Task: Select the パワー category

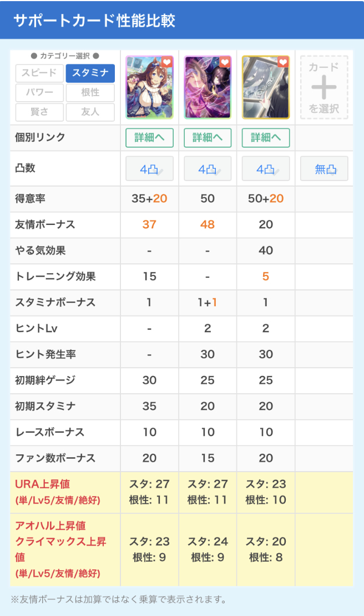Action: coord(39,93)
